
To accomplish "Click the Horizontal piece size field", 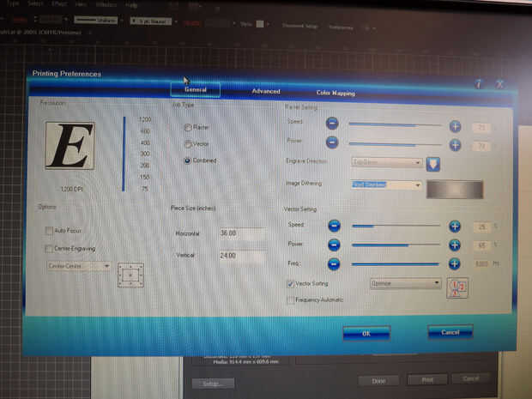I will 243,233.
